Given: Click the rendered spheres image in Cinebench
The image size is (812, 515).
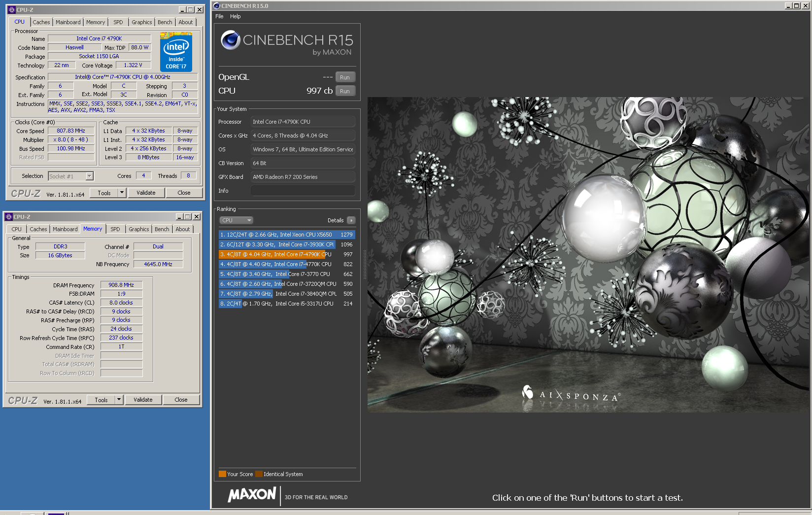Looking at the screenshot, I should (589, 254).
